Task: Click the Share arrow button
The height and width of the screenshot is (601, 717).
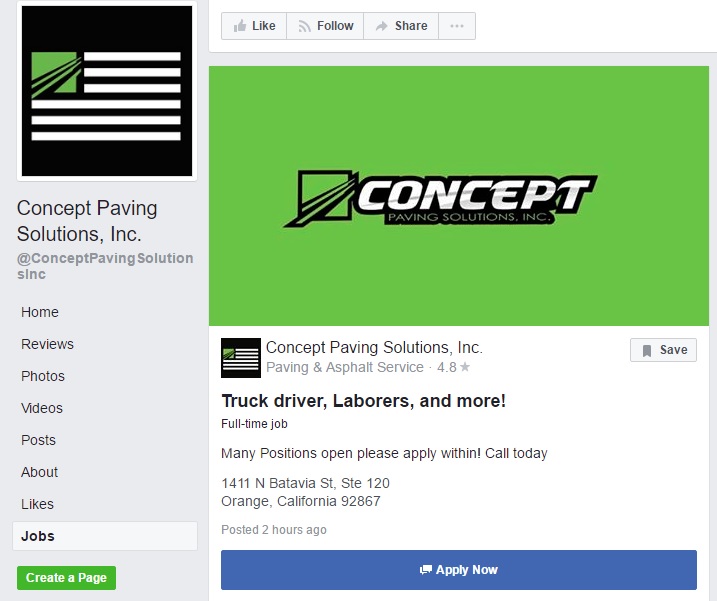Action: click(x=401, y=26)
